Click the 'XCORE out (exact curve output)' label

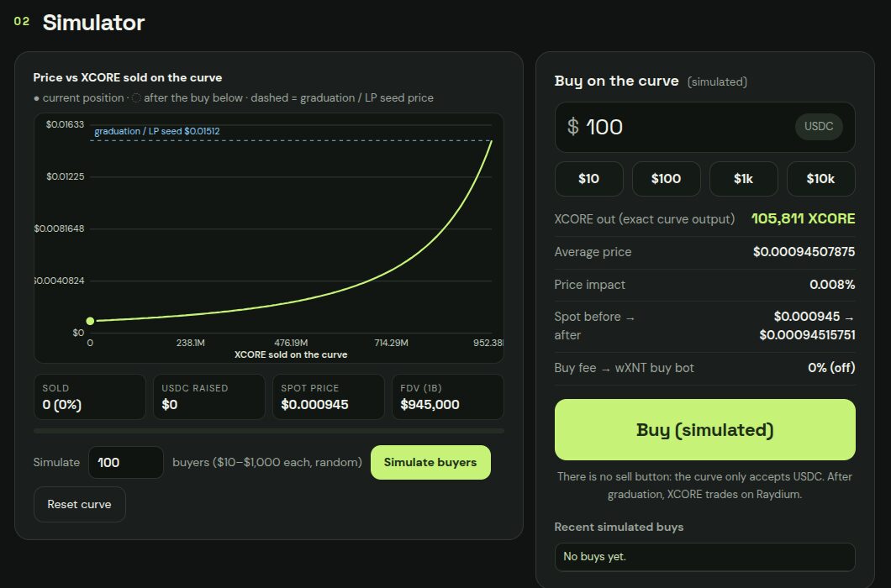point(645,219)
